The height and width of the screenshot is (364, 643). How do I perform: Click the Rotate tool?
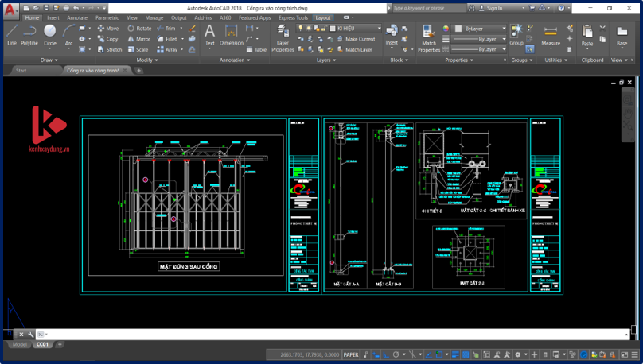[x=138, y=29]
